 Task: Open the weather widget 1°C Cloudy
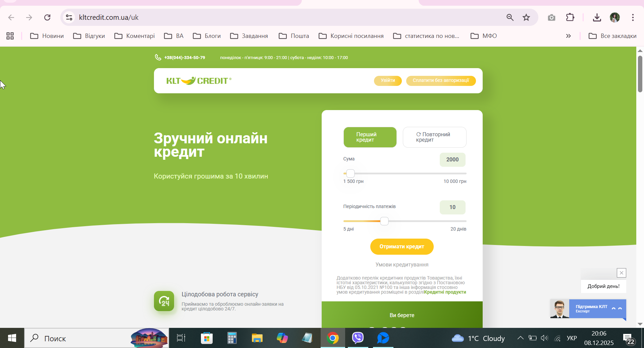(478, 338)
